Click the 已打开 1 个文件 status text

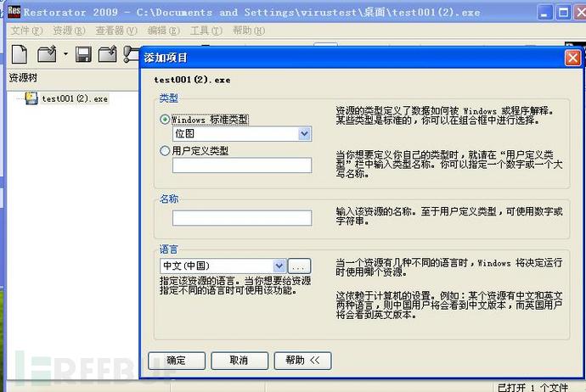pos(533,387)
